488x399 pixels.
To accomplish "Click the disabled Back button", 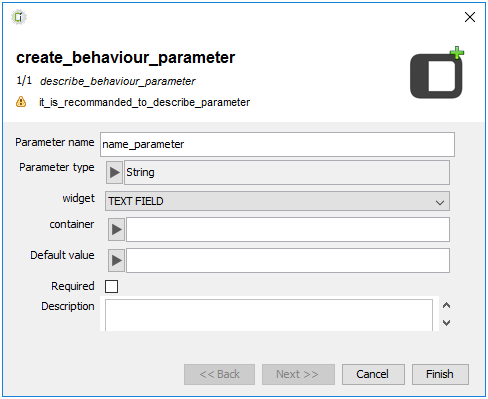I will click(x=219, y=374).
